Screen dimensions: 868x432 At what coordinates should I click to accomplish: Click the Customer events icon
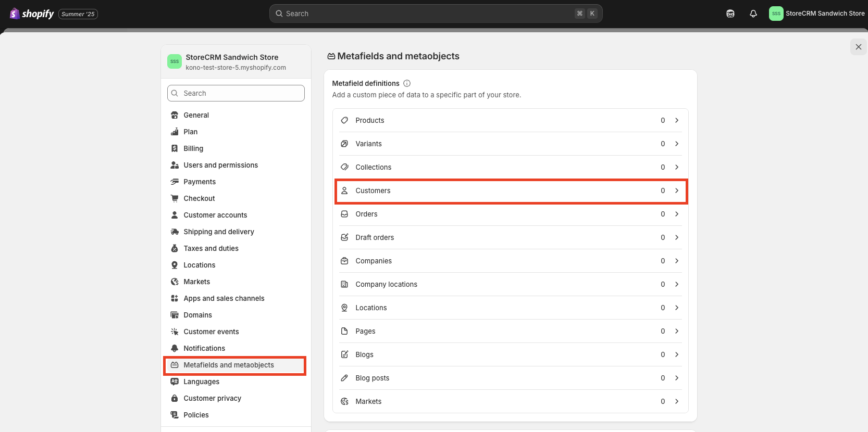175,332
